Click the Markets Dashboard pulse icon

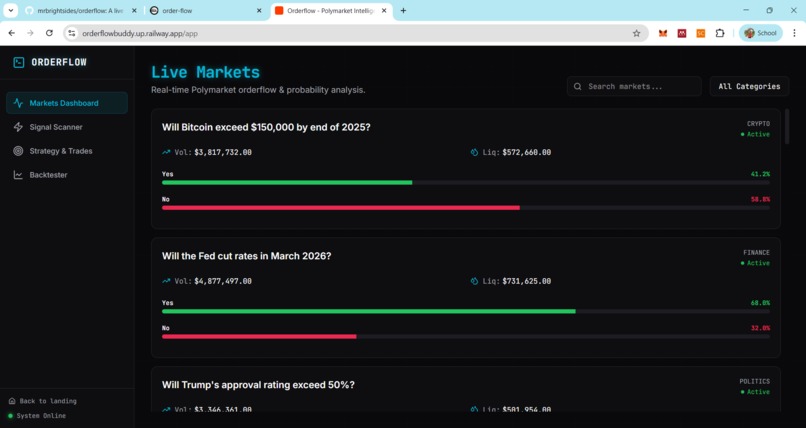[x=18, y=103]
